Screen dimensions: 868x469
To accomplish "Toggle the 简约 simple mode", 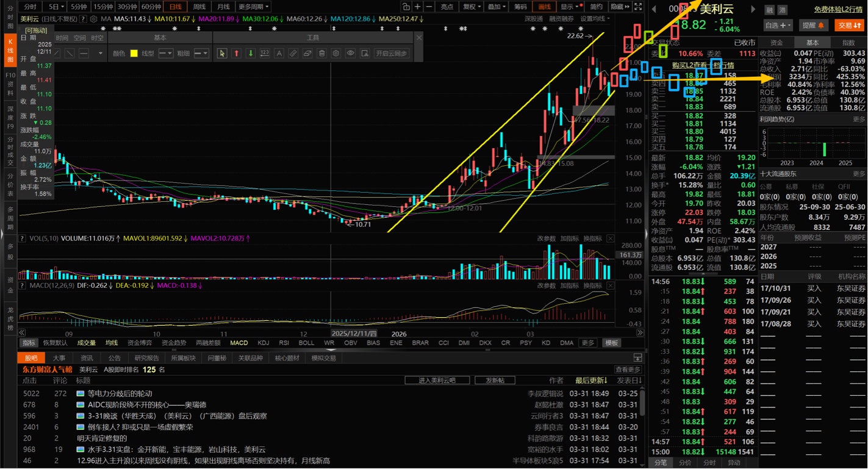I will point(596,7).
